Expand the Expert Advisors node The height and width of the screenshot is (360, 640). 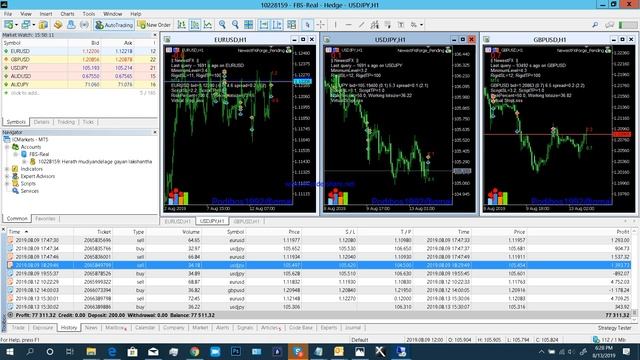click(7, 176)
